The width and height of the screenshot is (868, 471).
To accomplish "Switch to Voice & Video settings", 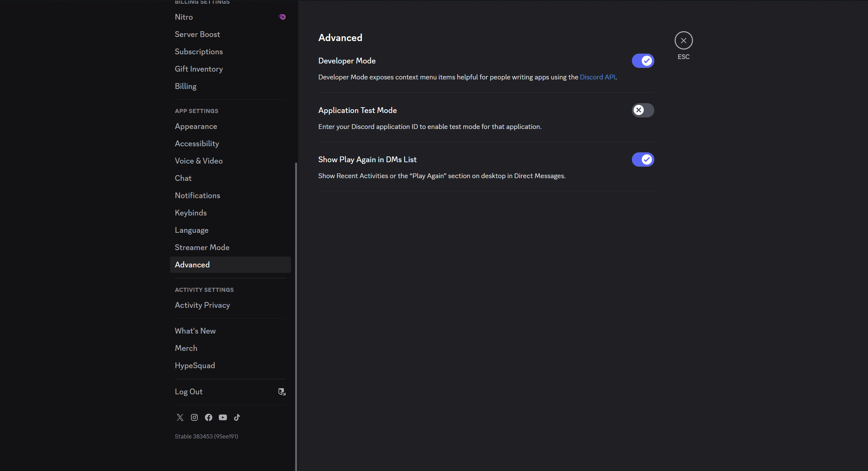I will (199, 161).
